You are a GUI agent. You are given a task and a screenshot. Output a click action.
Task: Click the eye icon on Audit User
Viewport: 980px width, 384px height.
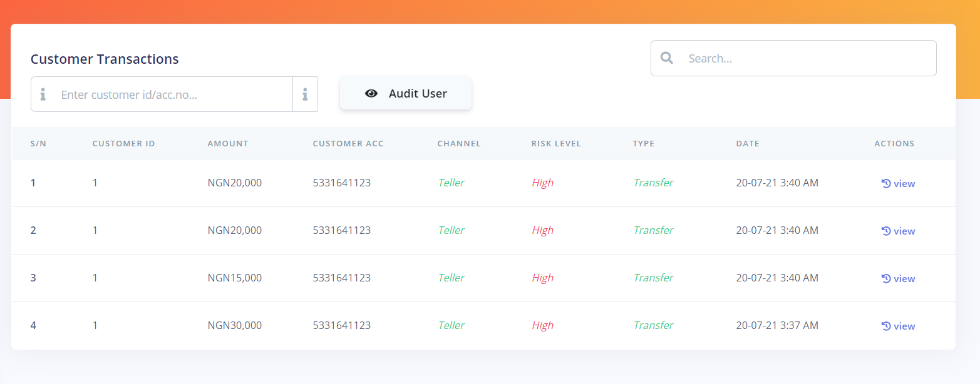point(371,94)
